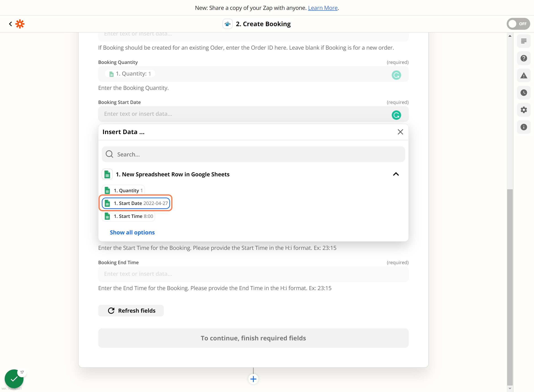
Task: Open the warning triangle sidebar icon
Action: (x=523, y=76)
